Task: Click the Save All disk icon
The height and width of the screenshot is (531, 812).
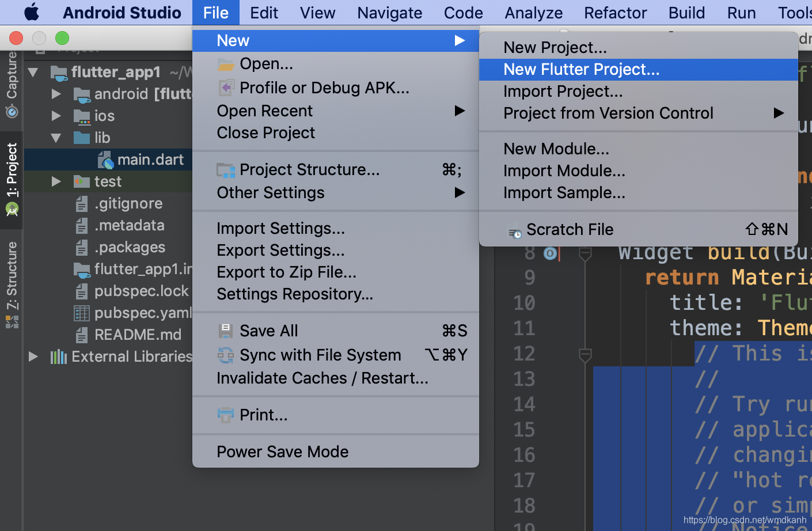Action: coord(226,331)
